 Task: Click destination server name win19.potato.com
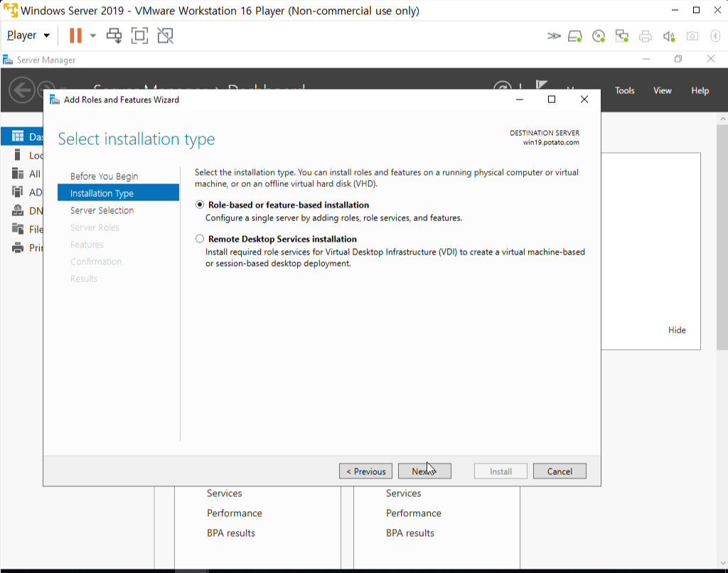pos(551,143)
